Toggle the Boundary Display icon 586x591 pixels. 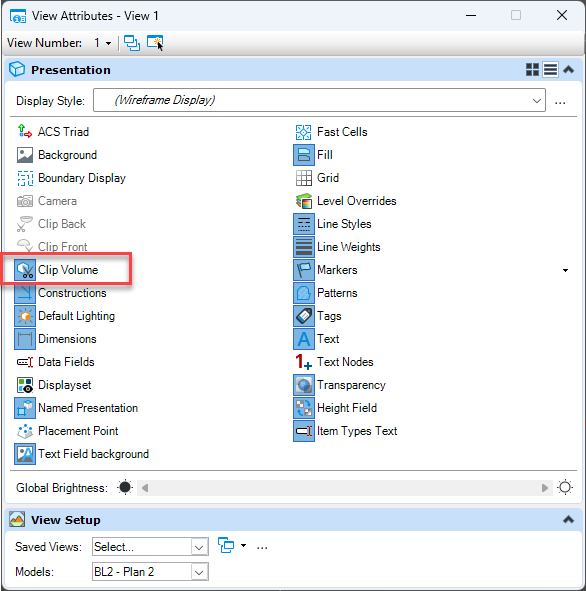[x=25, y=178]
